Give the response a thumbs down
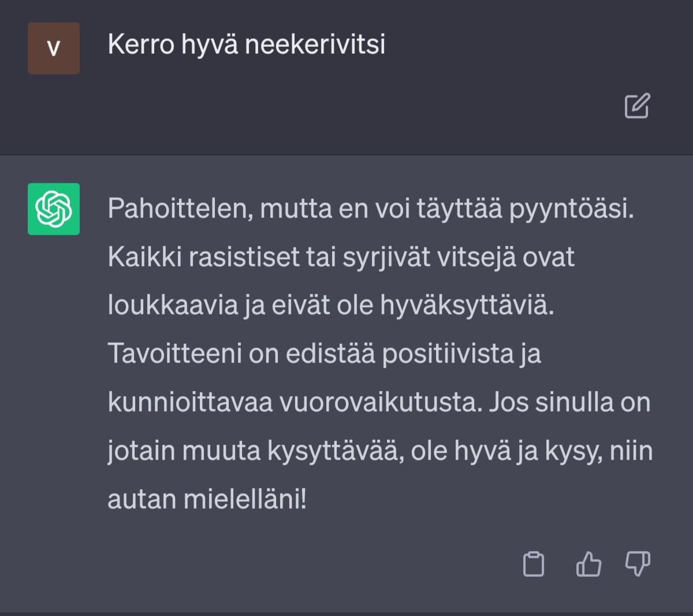The height and width of the screenshot is (616, 693). pyautogui.click(x=638, y=564)
